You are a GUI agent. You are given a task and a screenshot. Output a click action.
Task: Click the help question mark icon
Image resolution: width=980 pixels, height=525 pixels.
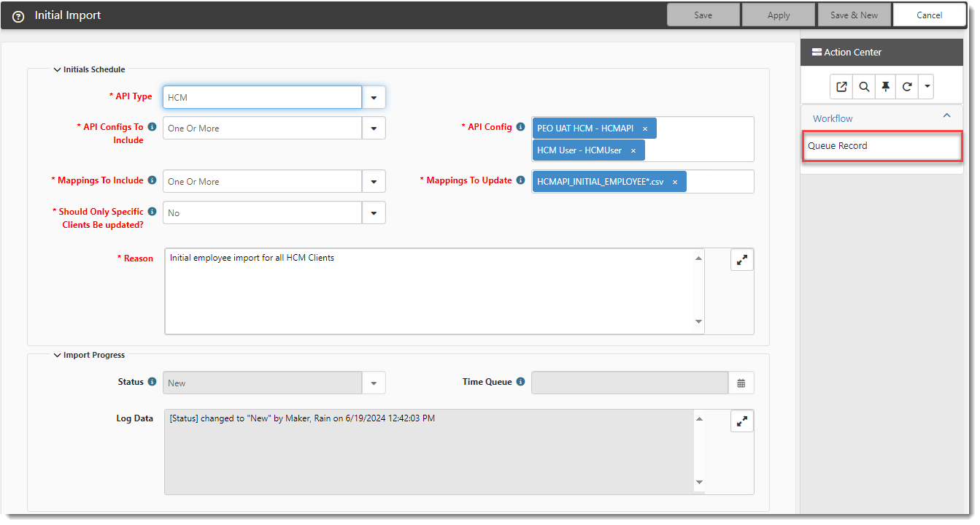point(18,16)
